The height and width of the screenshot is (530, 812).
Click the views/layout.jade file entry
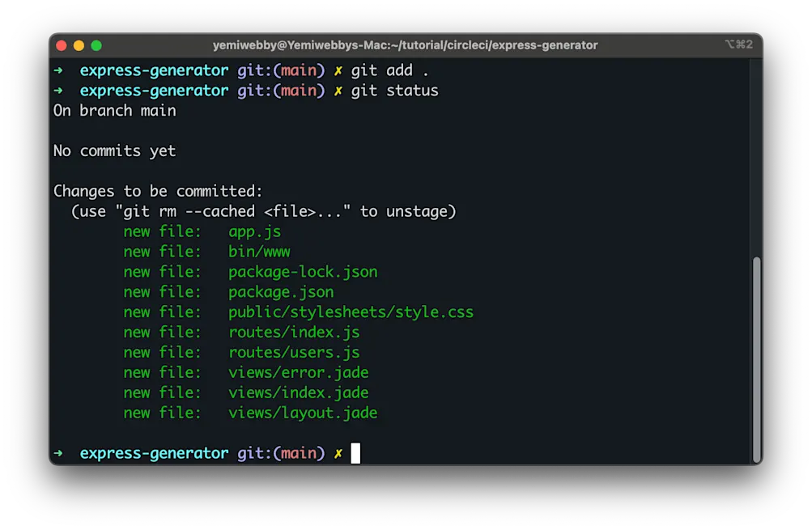[x=303, y=413]
